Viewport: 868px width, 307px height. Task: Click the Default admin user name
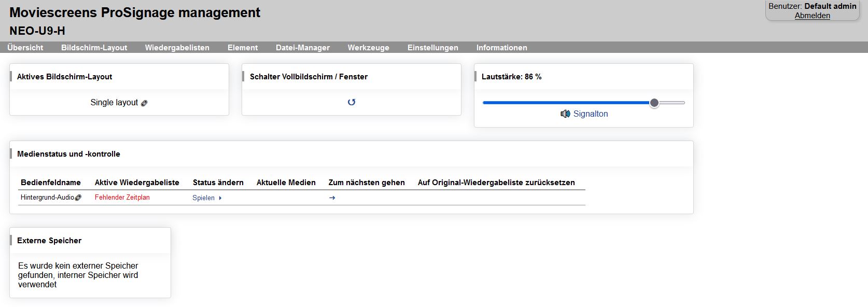tap(830, 6)
